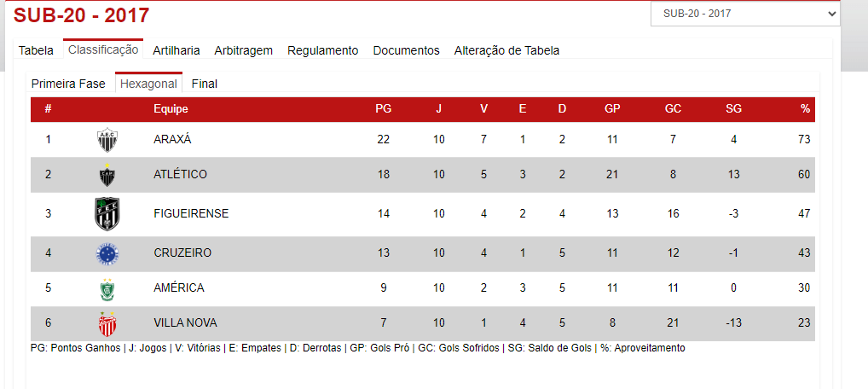
Task: Select the Documentos tab
Action: point(406,50)
